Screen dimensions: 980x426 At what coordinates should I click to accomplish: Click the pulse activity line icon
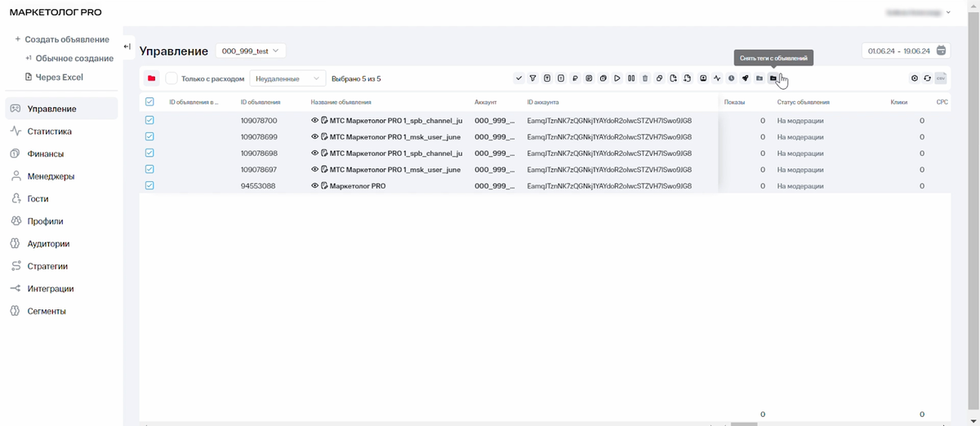(x=717, y=78)
